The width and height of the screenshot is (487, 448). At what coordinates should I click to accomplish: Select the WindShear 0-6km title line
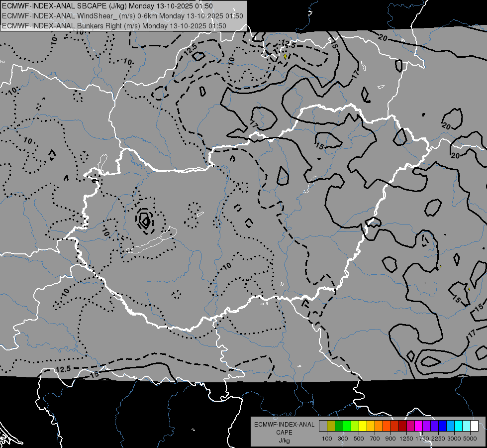point(122,16)
